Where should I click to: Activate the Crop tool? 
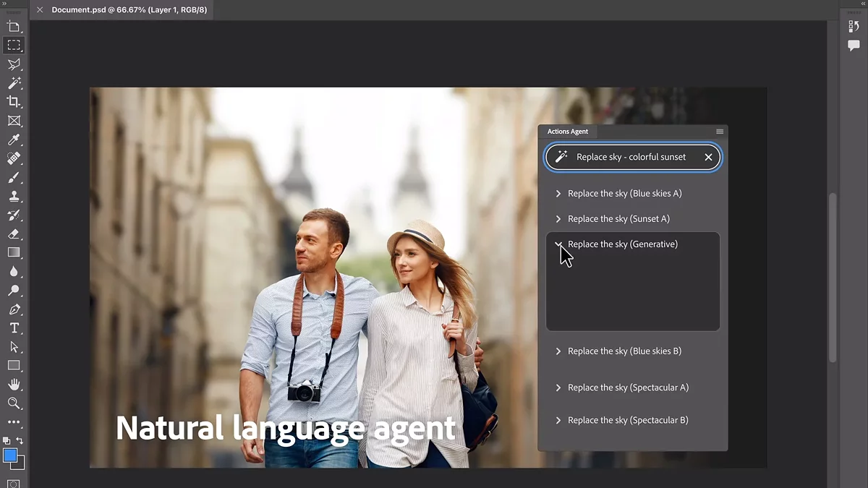click(x=14, y=102)
